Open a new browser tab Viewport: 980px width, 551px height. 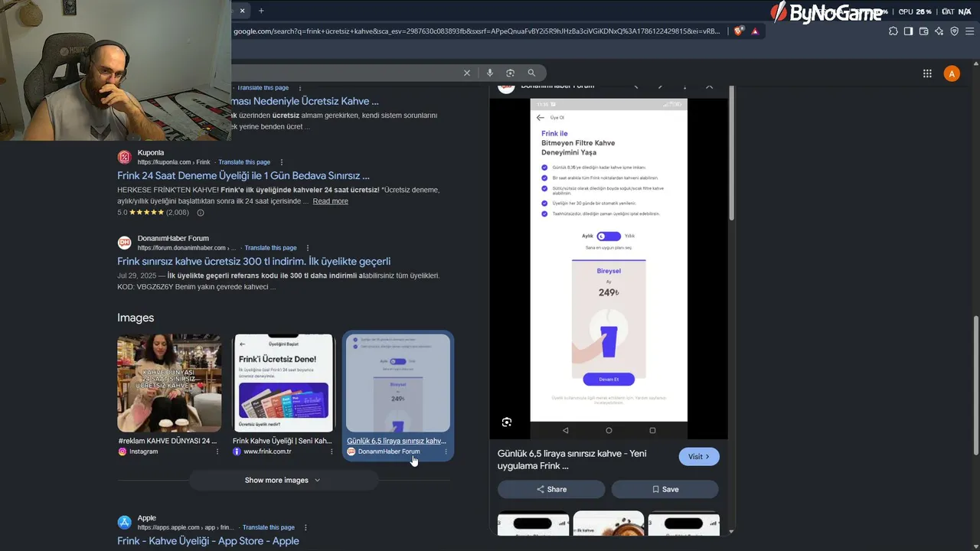[x=261, y=11]
